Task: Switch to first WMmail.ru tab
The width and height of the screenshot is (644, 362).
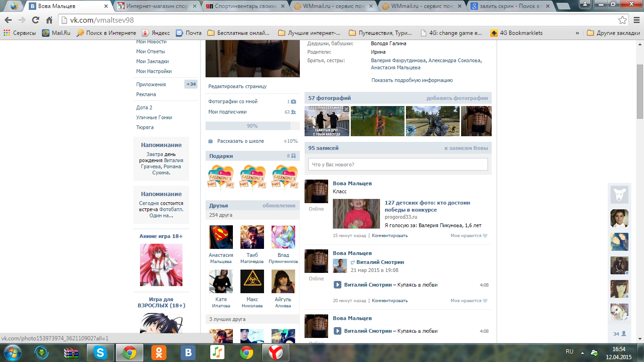Action: pyautogui.click(x=333, y=6)
